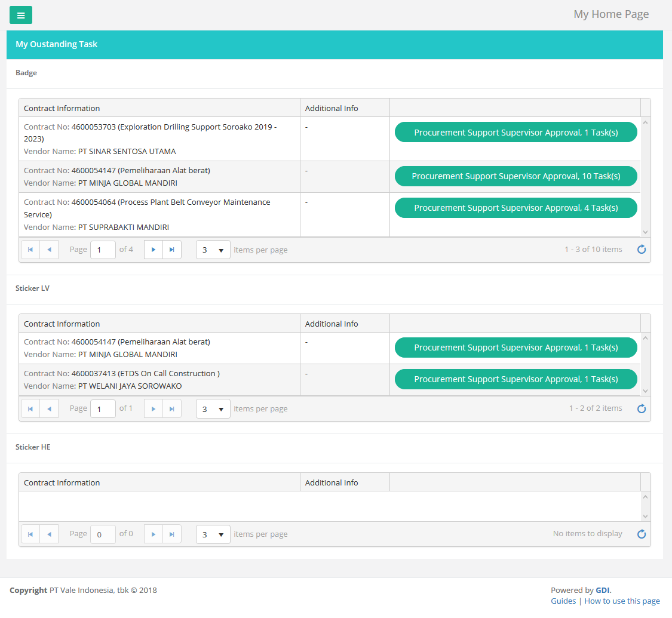Open items per page dropdown in Sticker HE grid

tap(213, 534)
